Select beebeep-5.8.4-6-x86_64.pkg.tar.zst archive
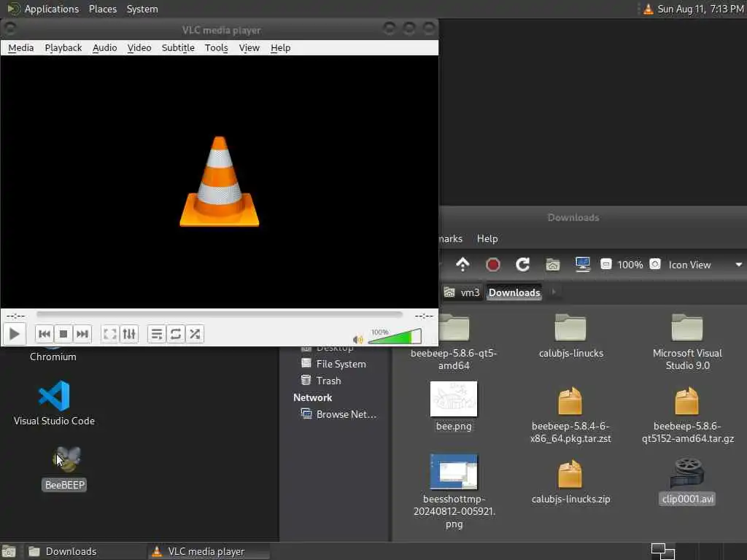The height and width of the screenshot is (560, 747). [x=570, y=415]
